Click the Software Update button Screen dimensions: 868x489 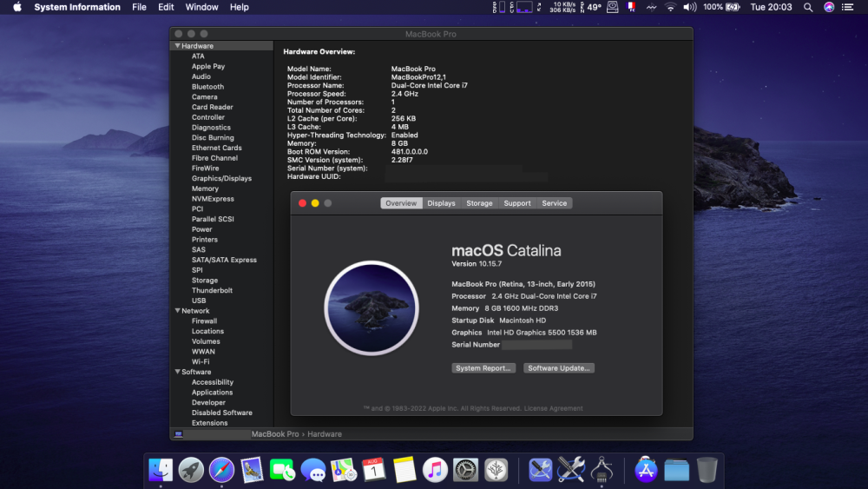coord(559,368)
